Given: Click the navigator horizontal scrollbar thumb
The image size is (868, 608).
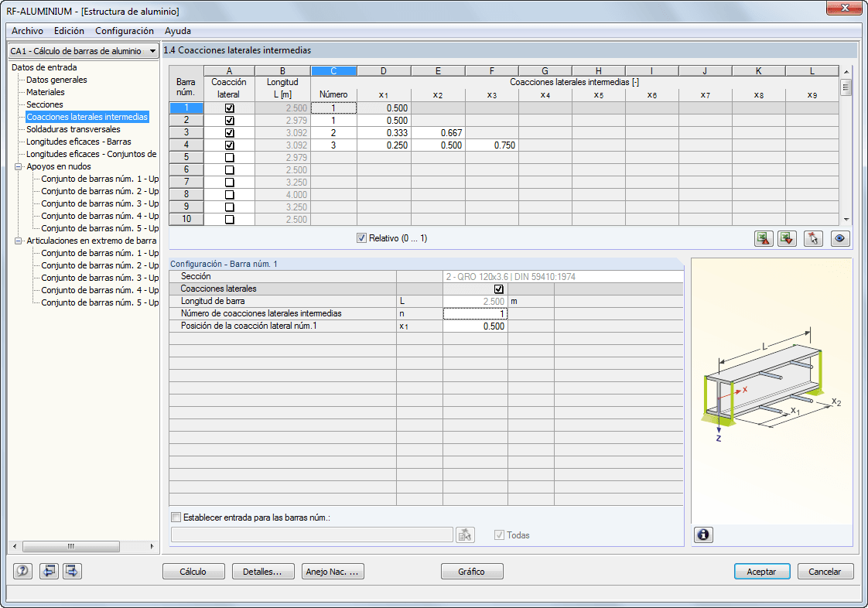Looking at the screenshot, I should tap(71, 547).
